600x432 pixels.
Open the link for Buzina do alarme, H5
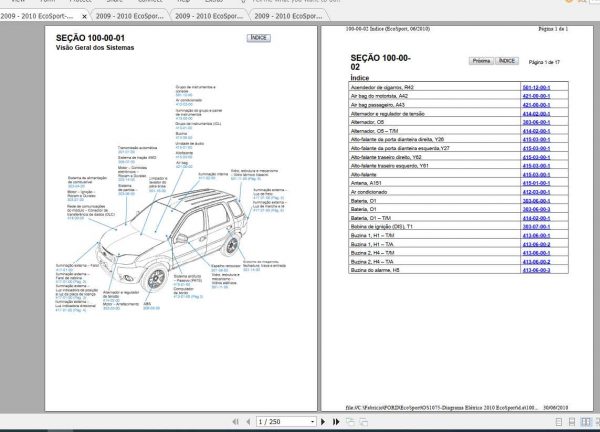point(536,271)
